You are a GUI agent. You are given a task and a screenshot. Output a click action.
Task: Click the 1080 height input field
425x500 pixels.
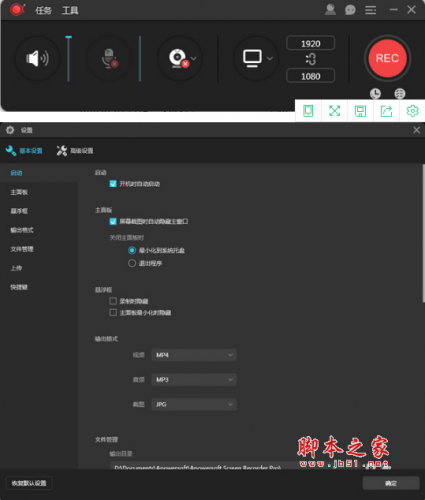pos(311,76)
